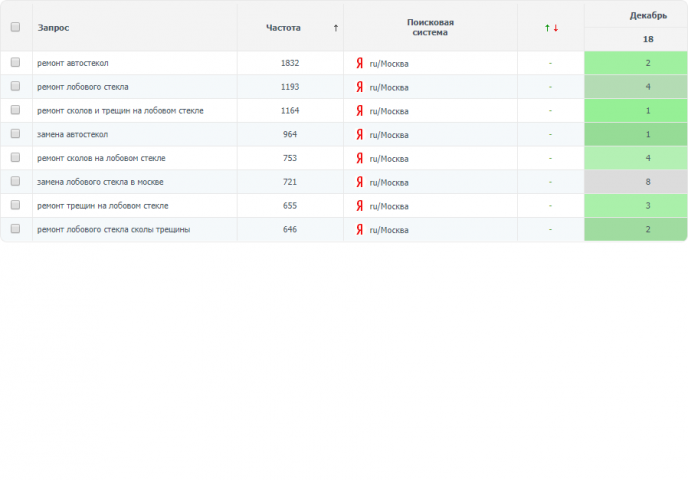Select checkbox for замена автостекол
Viewport: 688px width, 480px height.
tap(15, 133)
